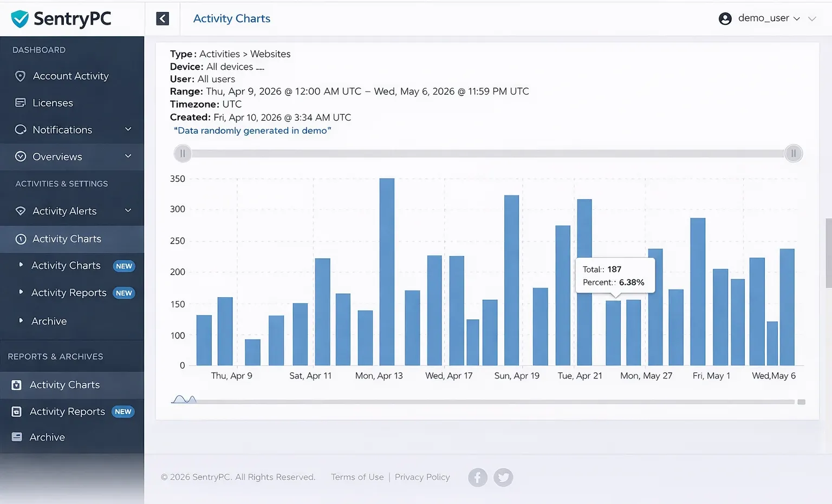Switch to Activity Reports under Activities & Settings
This screenshot has width=832, height=504.
tap(68, 292)
